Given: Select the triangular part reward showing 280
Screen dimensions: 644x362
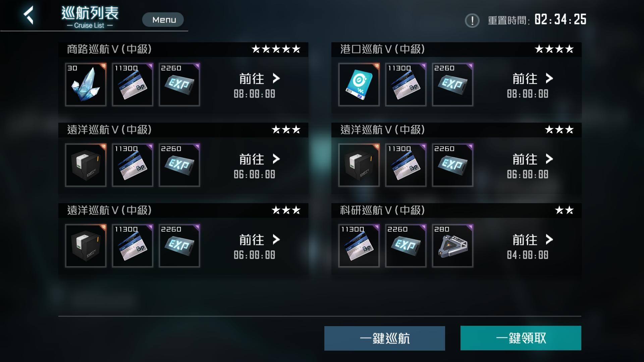Looking at the screenshot, I should pyautogui.click(x=452, y=246).
